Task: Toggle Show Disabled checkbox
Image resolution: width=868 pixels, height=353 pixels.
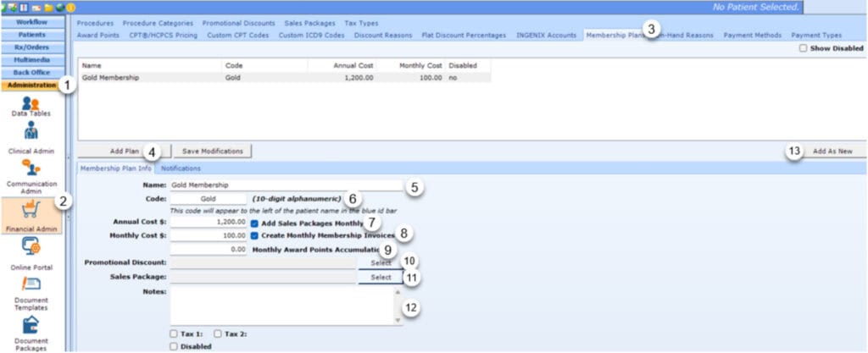Action: click(x=803, y=48)
